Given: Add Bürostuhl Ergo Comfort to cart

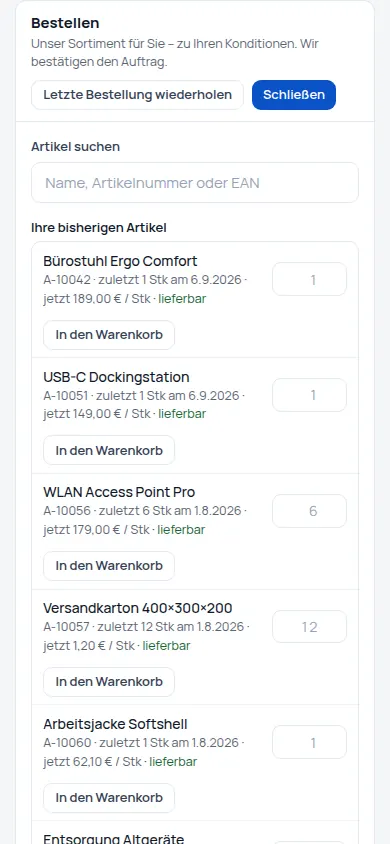Looking at the screenshot, I should pos(109,335).
